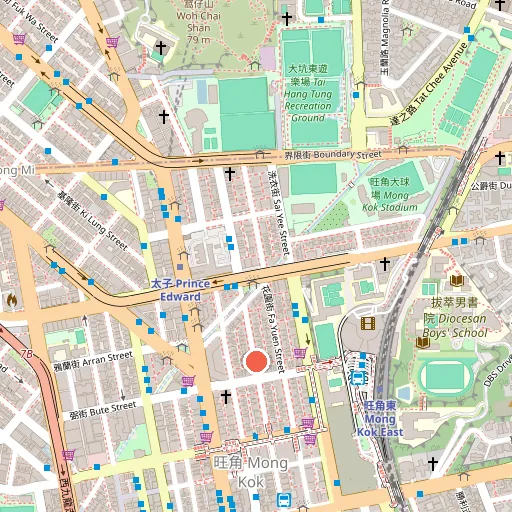The height and width of the screenshot is (512, 512).
Task: Select the Diocesan Boys' School label
Action: point(455,318)
